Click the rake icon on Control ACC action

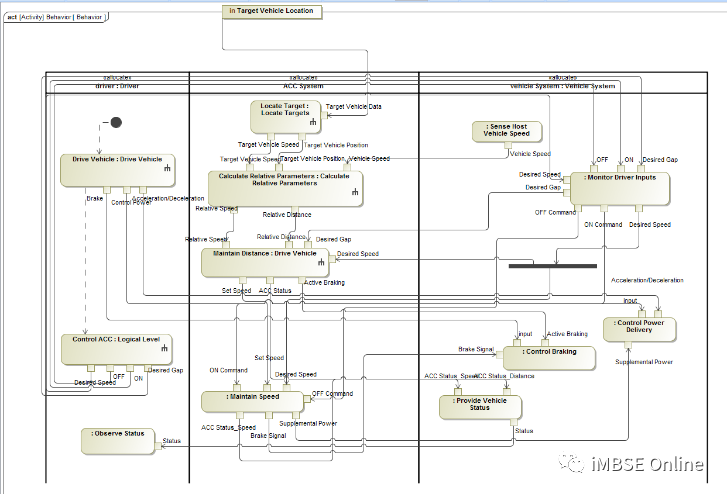pos(164,348)
